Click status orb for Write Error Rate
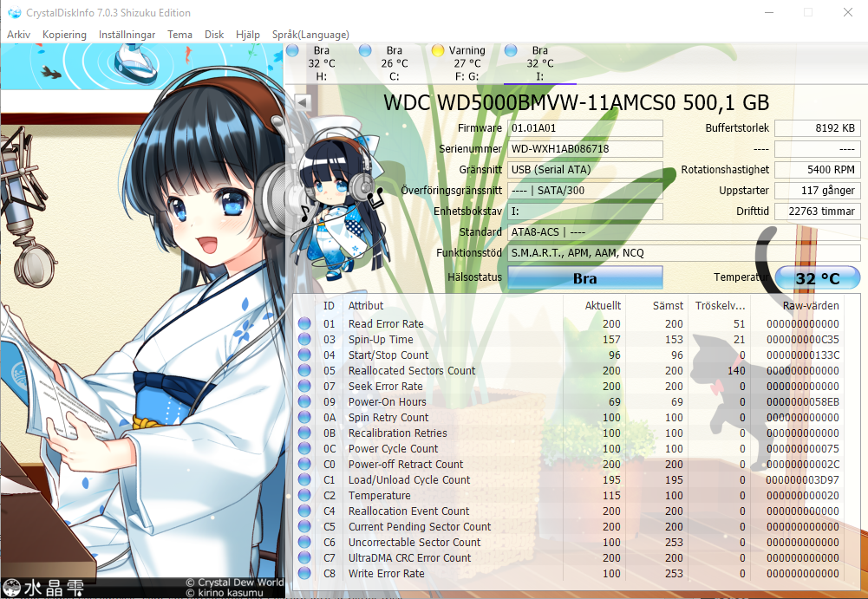The height and width of the screenshot is (599, 868). click(x=304, y=573)
